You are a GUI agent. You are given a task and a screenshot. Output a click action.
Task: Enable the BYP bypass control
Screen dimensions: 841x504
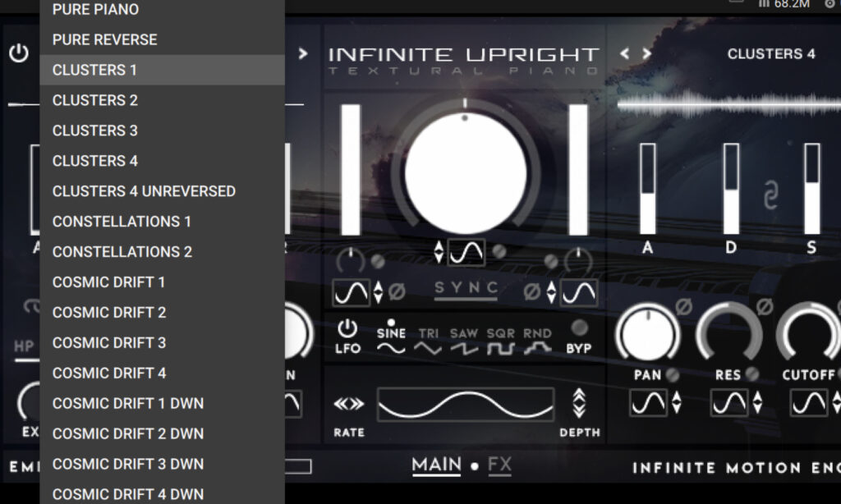coord(580,326)
